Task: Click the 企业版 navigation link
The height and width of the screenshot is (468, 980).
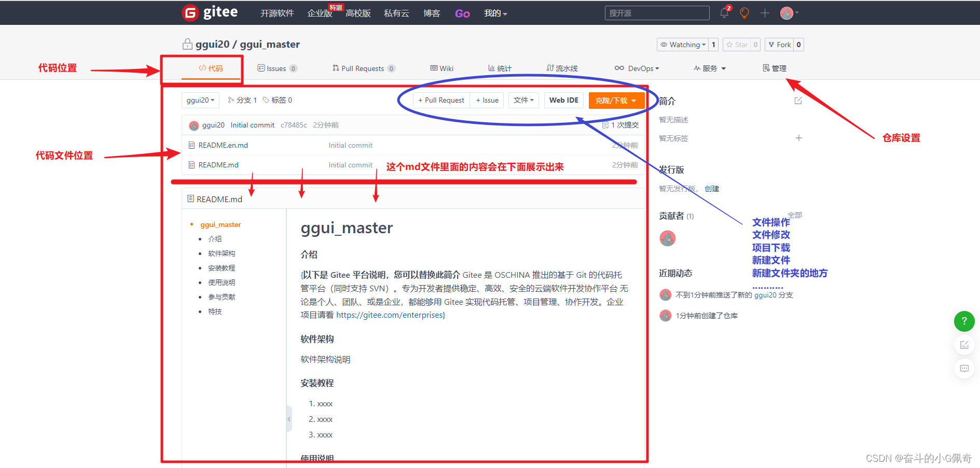Action: pos(320,13)
